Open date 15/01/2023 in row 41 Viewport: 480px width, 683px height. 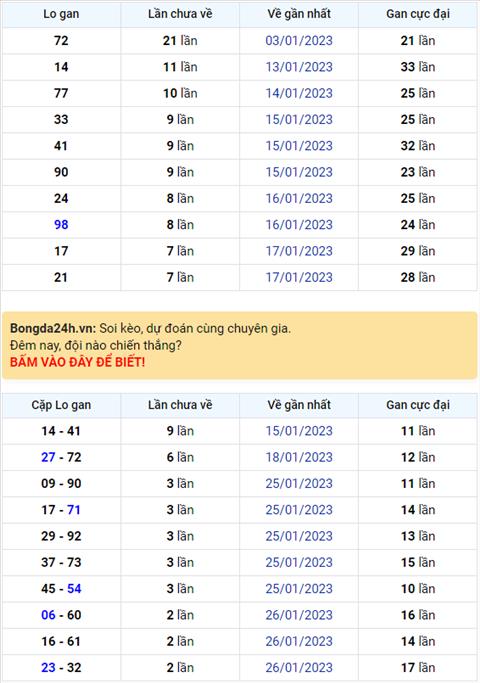click(x=299, y=145)
